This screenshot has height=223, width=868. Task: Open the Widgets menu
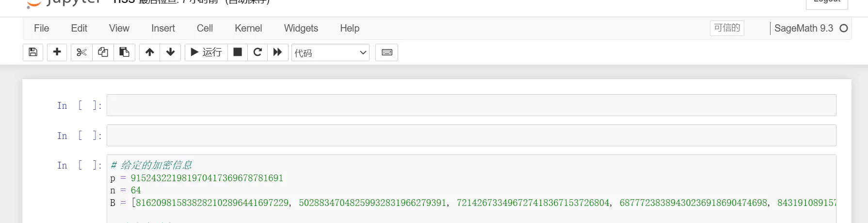coord(301,28)
